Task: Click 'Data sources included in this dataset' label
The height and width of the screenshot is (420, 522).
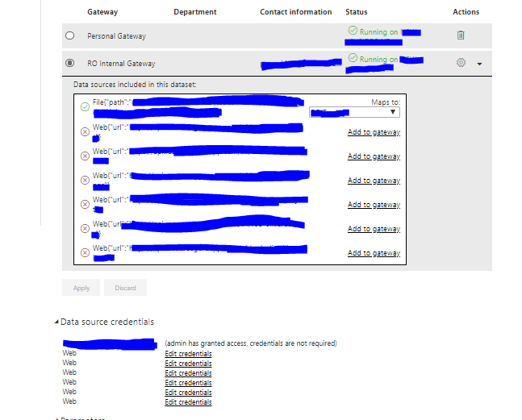Action: 135,85
